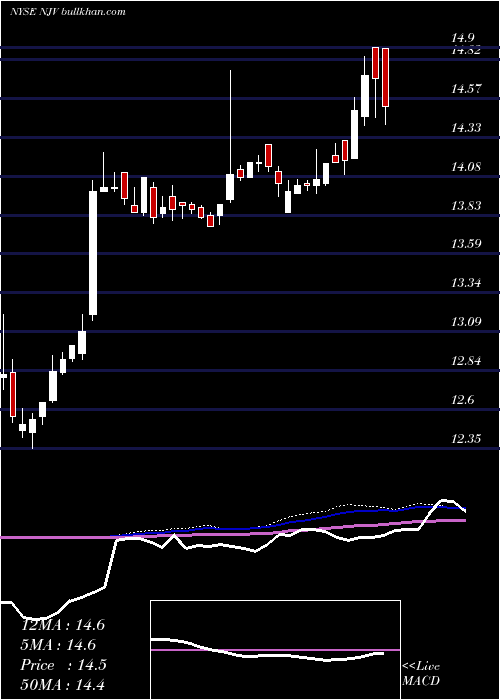Select the 14.9 price axis label

tap(464, 38)
